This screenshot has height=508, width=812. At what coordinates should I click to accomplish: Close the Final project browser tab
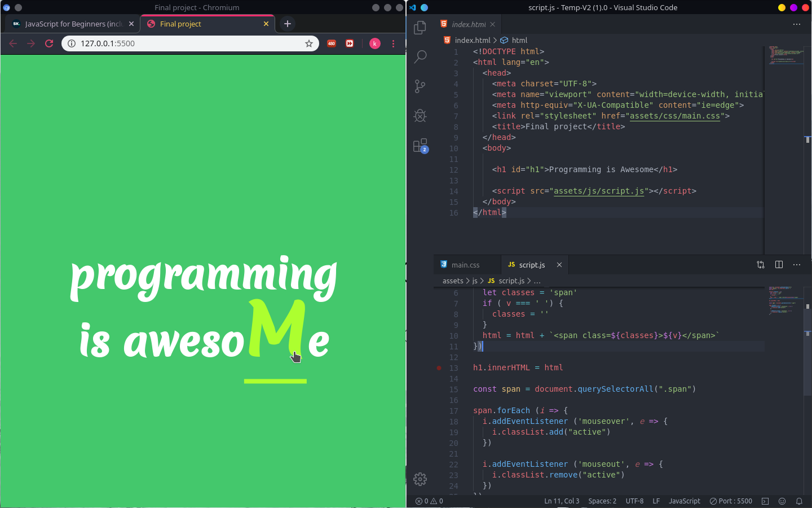266,24
